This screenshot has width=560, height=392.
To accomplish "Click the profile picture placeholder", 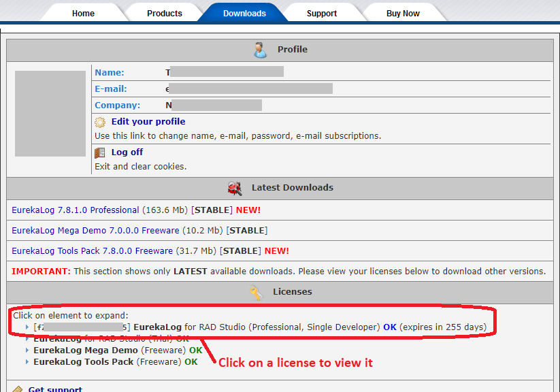I will coord(50,114).
